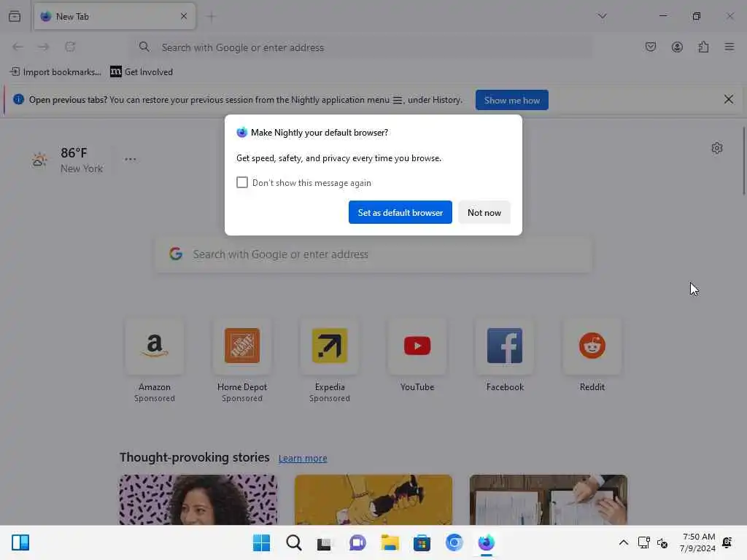Reload the current page
The image size is (747, 560).
click(x=70, y=47)
